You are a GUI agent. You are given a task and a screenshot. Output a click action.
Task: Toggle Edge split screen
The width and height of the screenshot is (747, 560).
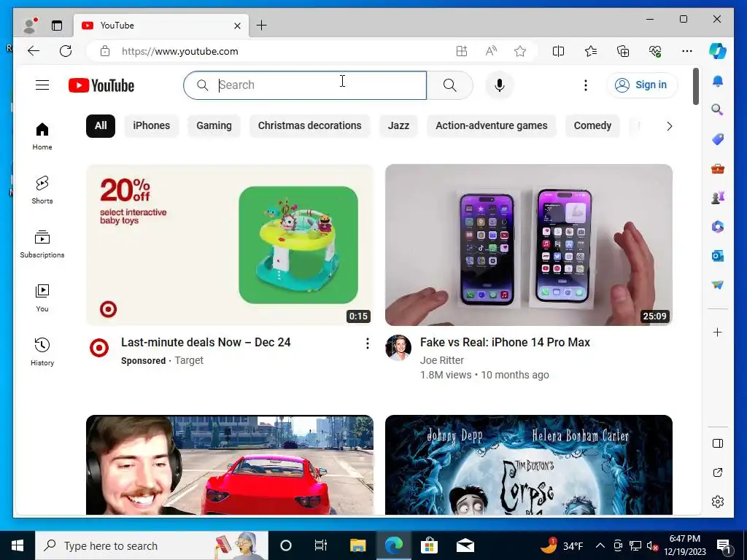558,51
